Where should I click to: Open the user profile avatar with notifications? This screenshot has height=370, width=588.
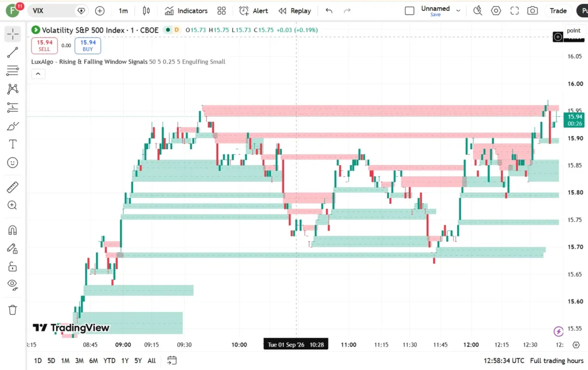point(14,10)
